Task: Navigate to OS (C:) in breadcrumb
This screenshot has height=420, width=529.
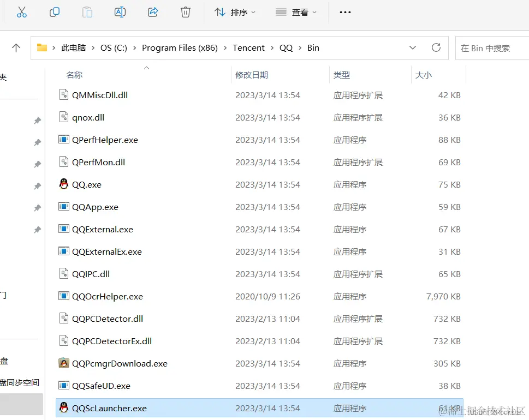Action: 114,48
